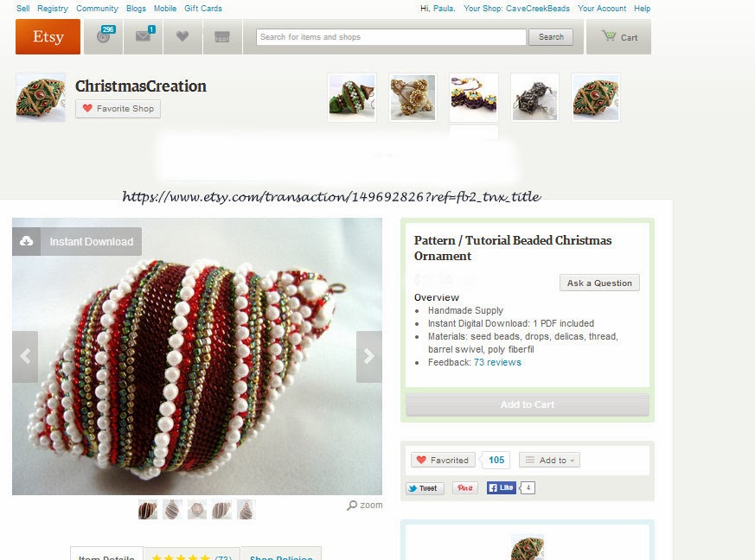
Task: Toggle the Favorited heart button for item
Action: (443, 460)
